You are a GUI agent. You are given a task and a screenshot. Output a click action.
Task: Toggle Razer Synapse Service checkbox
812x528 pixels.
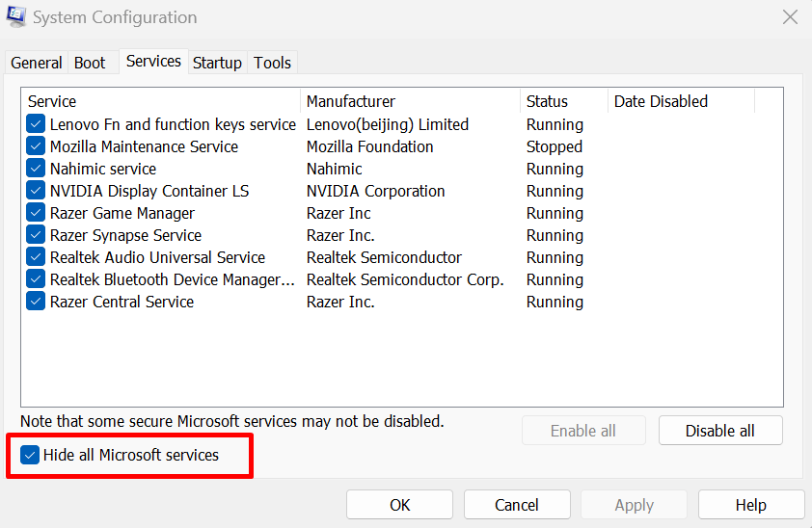click(x=36, y=235)
